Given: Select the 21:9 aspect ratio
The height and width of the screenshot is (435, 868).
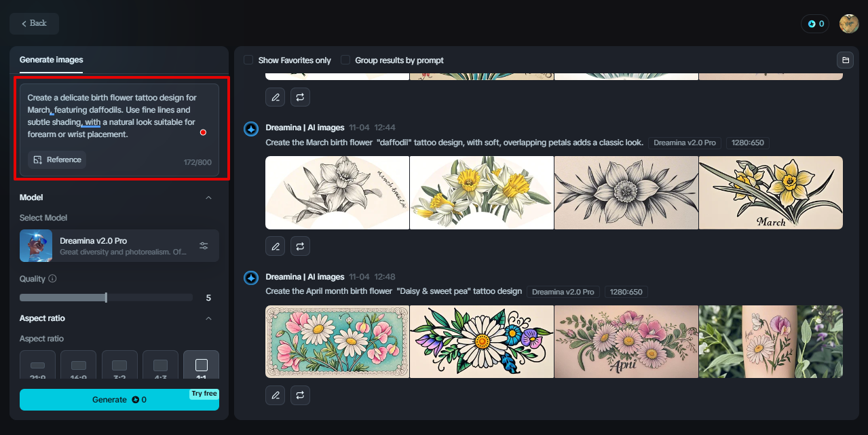Looking at the screenshot, I should click(x=37, y=366).
